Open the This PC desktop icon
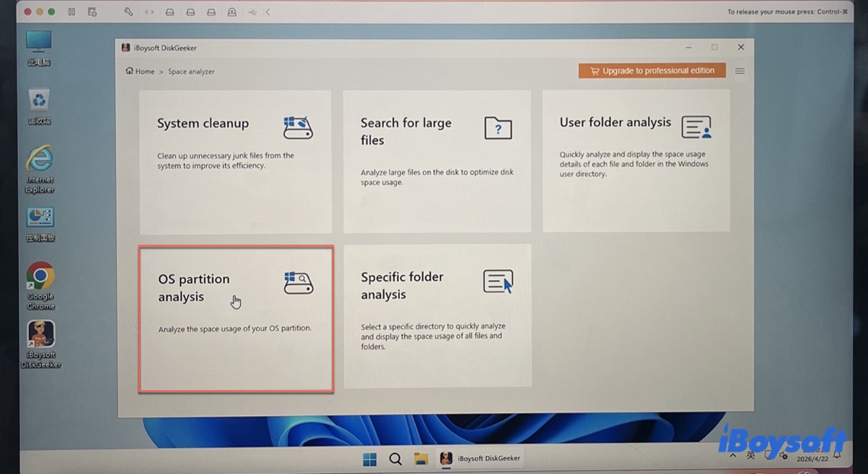Image resolution: width=868 pixels, height=474 pixels. 39,48
